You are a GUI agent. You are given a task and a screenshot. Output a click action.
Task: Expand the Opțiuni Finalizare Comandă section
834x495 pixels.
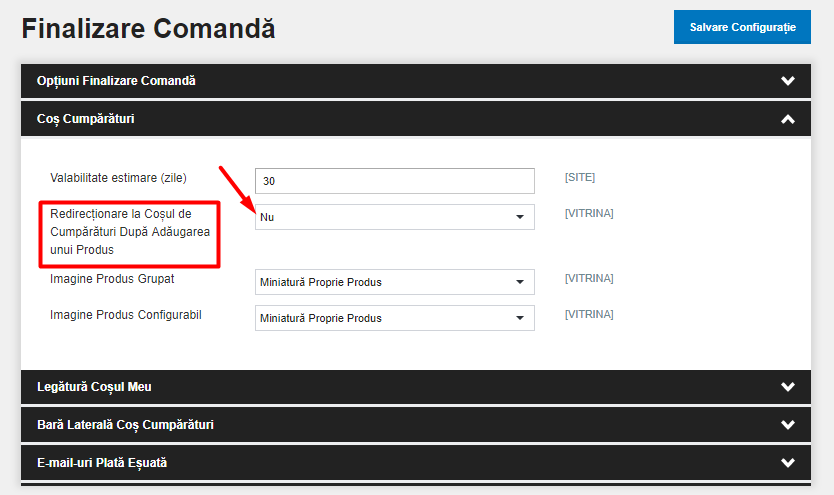(x=416, y=81)
